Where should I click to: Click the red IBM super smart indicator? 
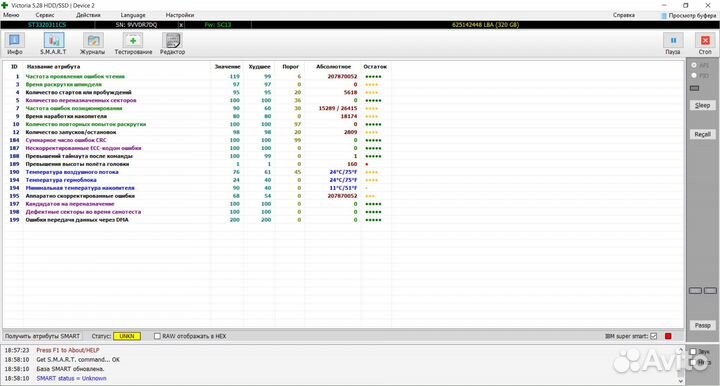(668, 336)
